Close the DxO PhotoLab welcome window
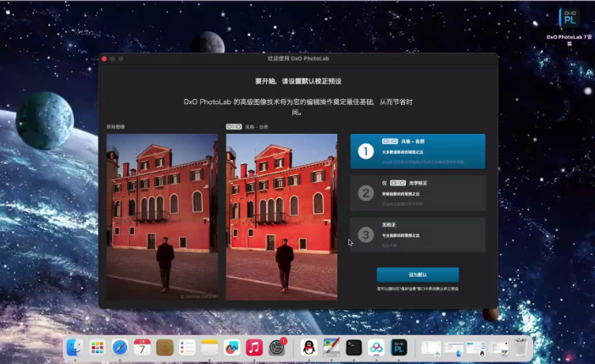The width and height of the screenshot is (595, 364). pos(104,58)
